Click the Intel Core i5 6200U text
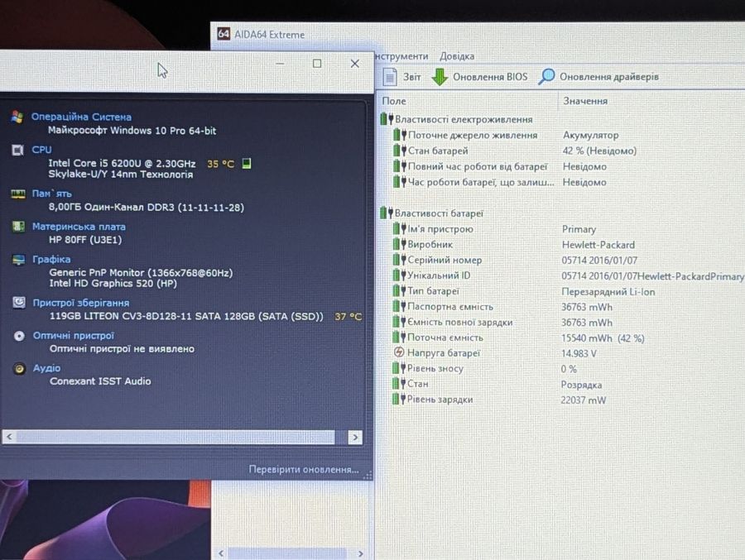745x560 pixels. click(122, 164)
